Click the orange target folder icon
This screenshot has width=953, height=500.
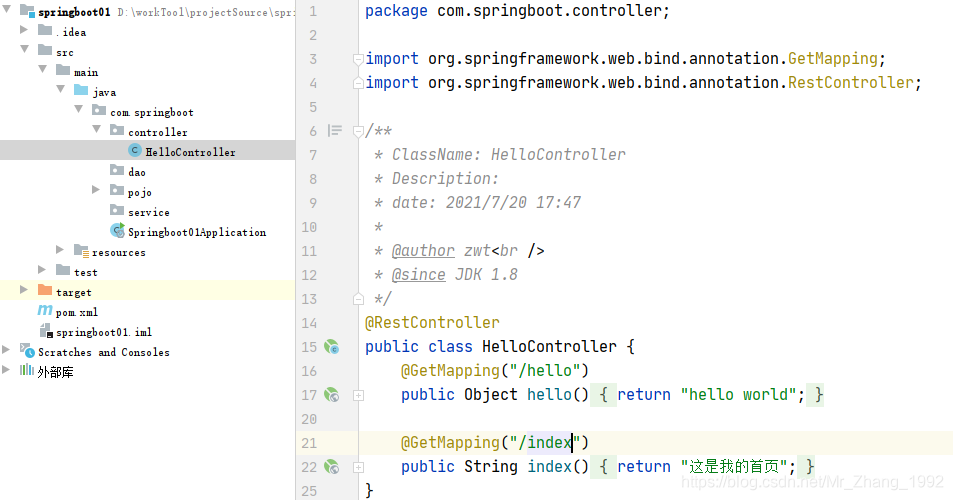[45, 289]
